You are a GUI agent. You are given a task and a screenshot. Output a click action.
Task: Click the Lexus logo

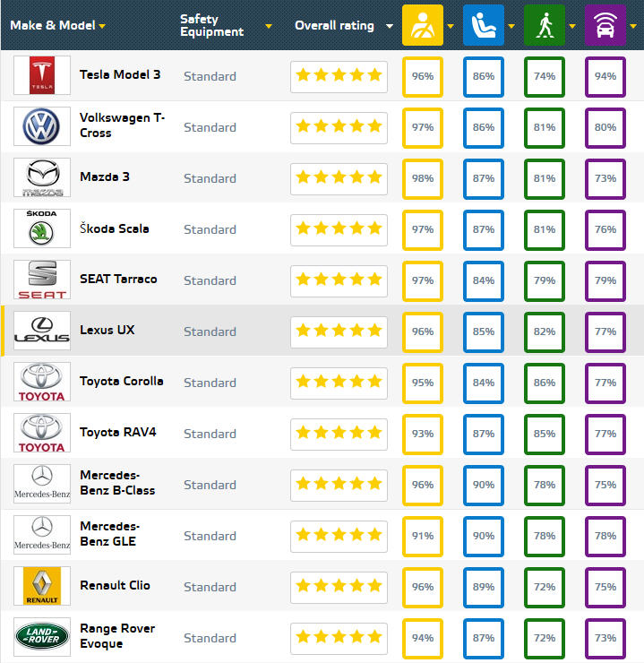(42, 331)
